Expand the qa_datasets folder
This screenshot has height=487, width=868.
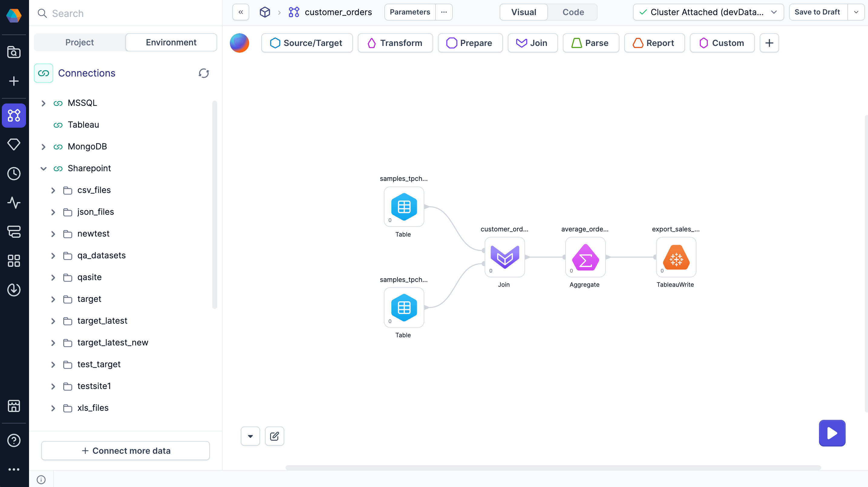[x=53, y=256]
